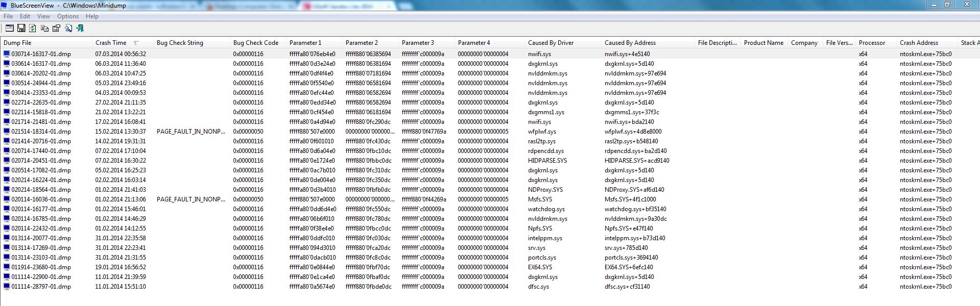Image resolution: width=980 pixels, height=306 pixels.
Task: Sort by the Bug Check Code column
Action: click(258, 43)
